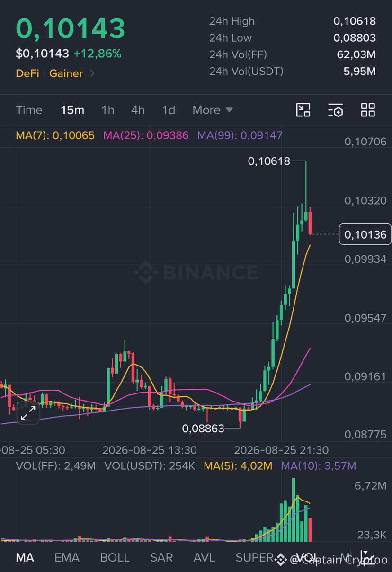Image resolution: width=392 pixels, height=572 pixels.
Task: Toggle the SUPER indicator
Action: [x=254, y=557]
